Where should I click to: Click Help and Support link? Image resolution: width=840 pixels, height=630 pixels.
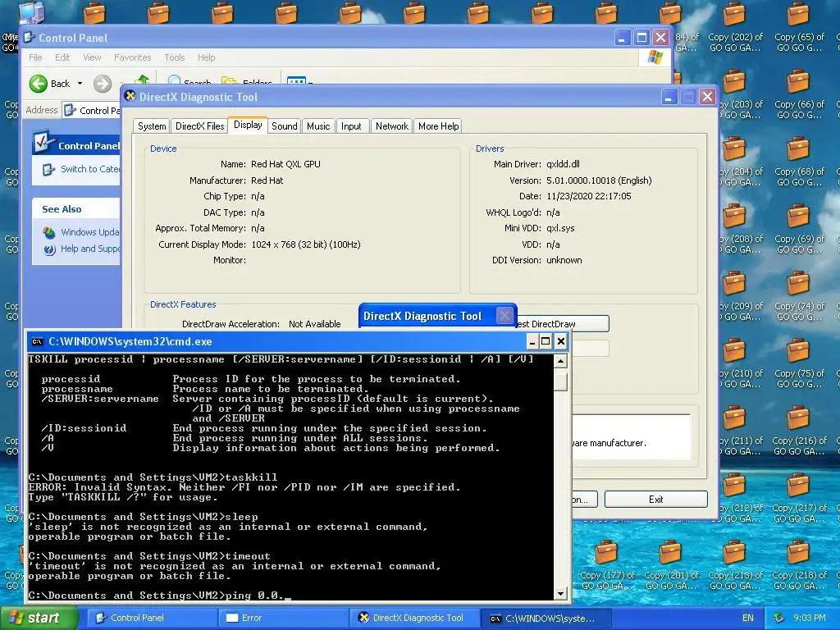[90, 249]
